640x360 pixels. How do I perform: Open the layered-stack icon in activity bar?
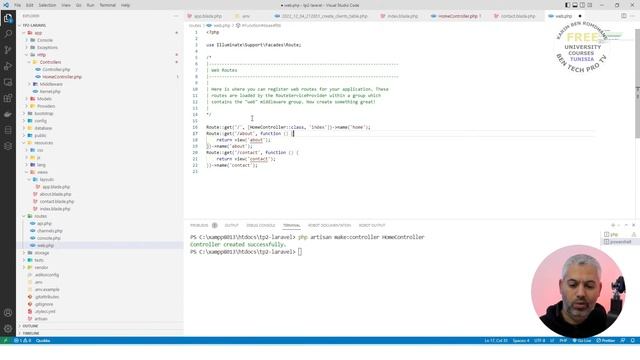[8, 146]
